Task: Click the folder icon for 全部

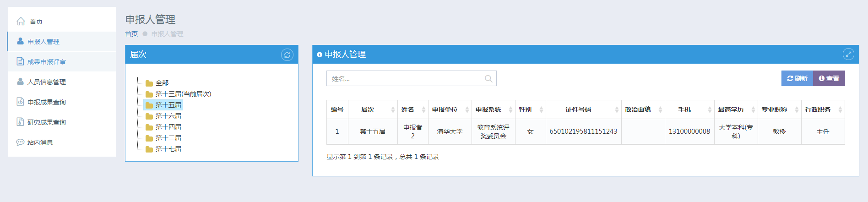Action: coord(149,83)
